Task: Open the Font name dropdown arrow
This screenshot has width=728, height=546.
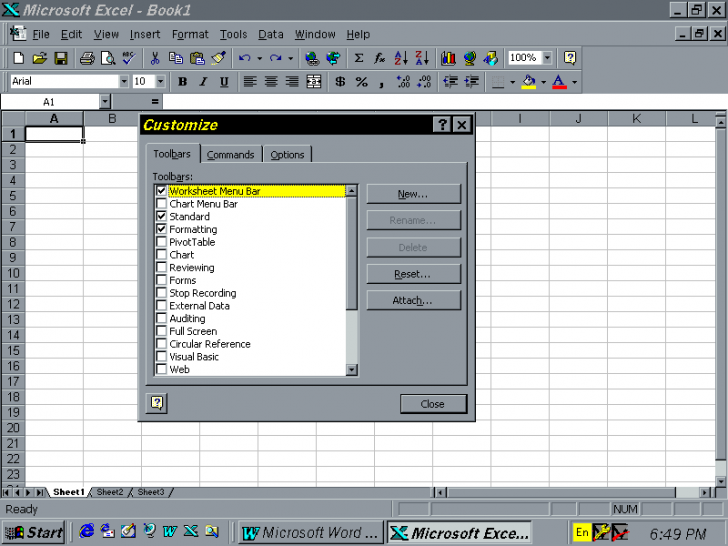Action: 124,82
